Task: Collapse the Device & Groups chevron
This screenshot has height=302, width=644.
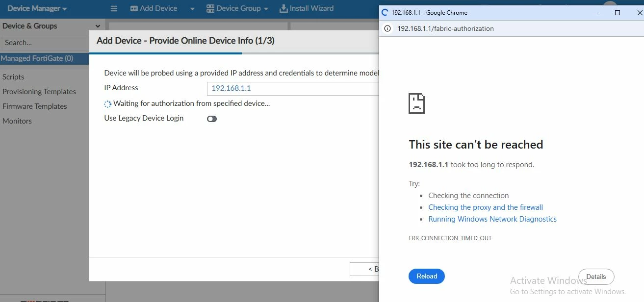Action: point(98,26)
